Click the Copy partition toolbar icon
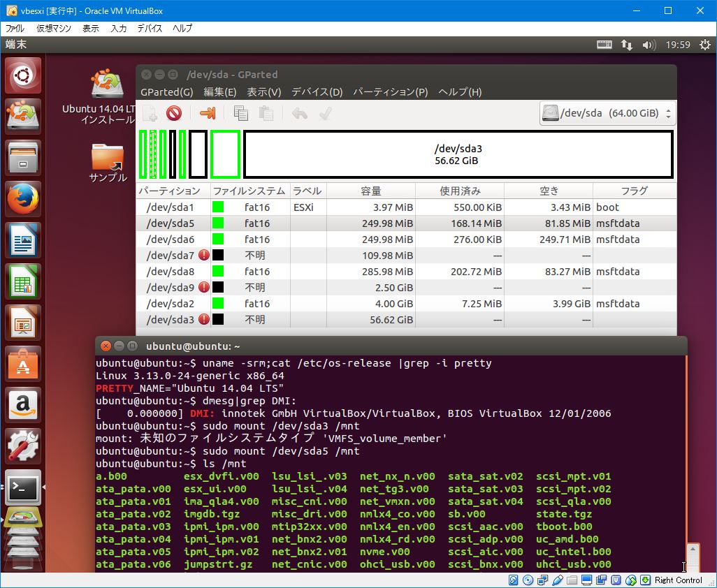Image resolution: width=717 pixels, height=588 pixels. [240, 113]
